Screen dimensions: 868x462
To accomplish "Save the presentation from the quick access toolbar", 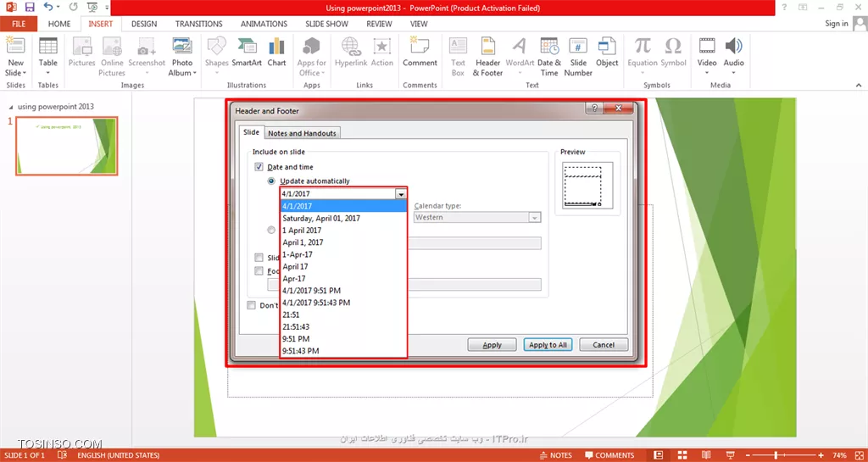I will (x=30, y=7).
